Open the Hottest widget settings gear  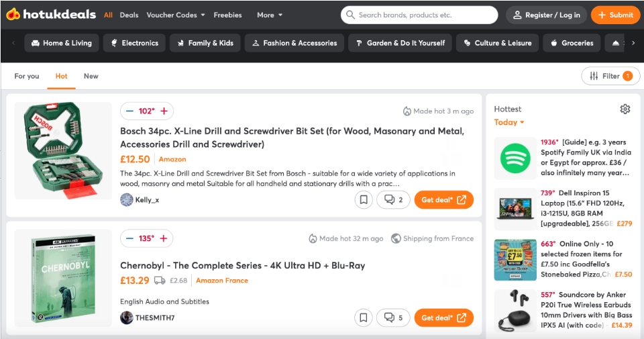pos(625,109)
